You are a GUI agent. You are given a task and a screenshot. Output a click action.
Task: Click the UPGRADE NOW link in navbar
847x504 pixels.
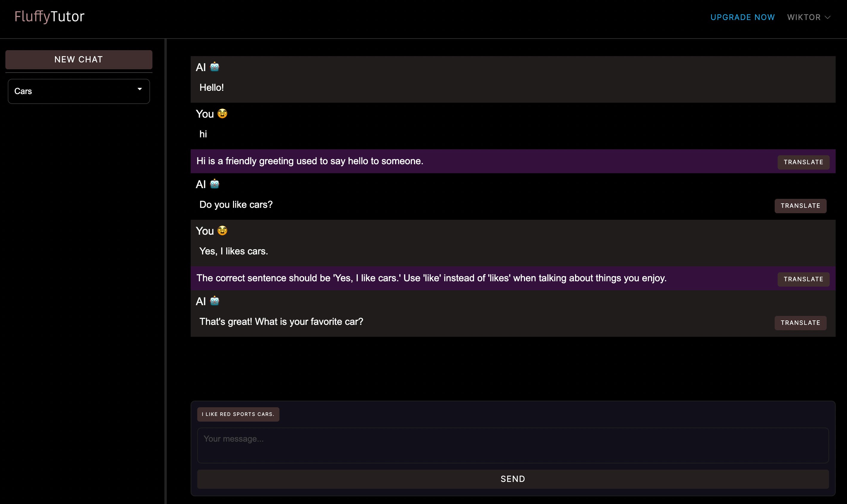click(x=743, y=17)
